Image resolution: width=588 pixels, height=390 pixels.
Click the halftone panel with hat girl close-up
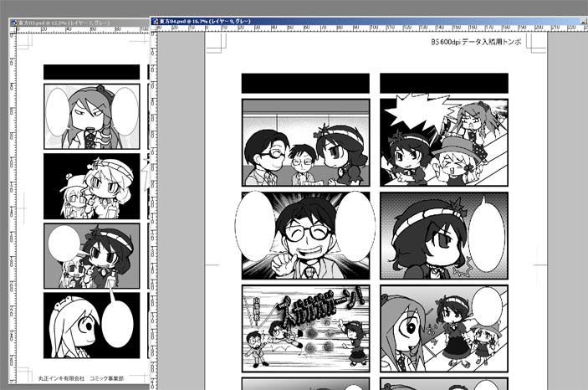(444, 236)
